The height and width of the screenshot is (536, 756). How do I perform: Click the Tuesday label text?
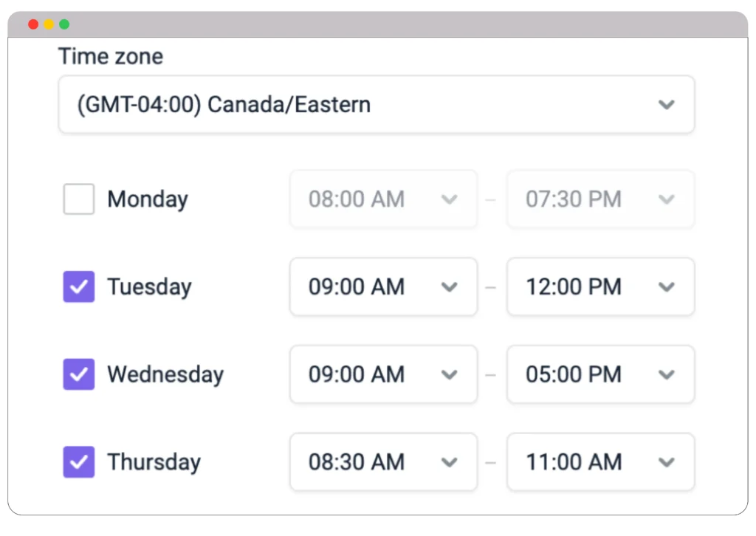(149, 286)
